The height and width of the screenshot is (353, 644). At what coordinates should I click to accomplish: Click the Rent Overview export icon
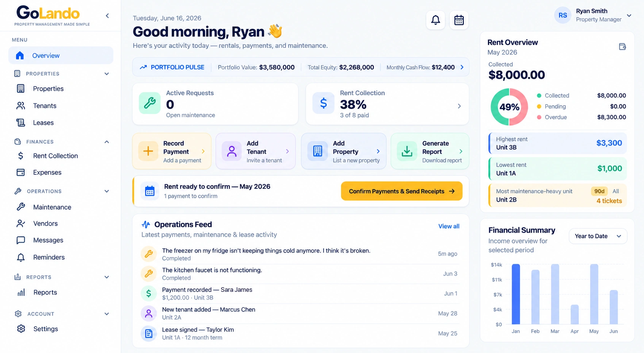(622, 47)
